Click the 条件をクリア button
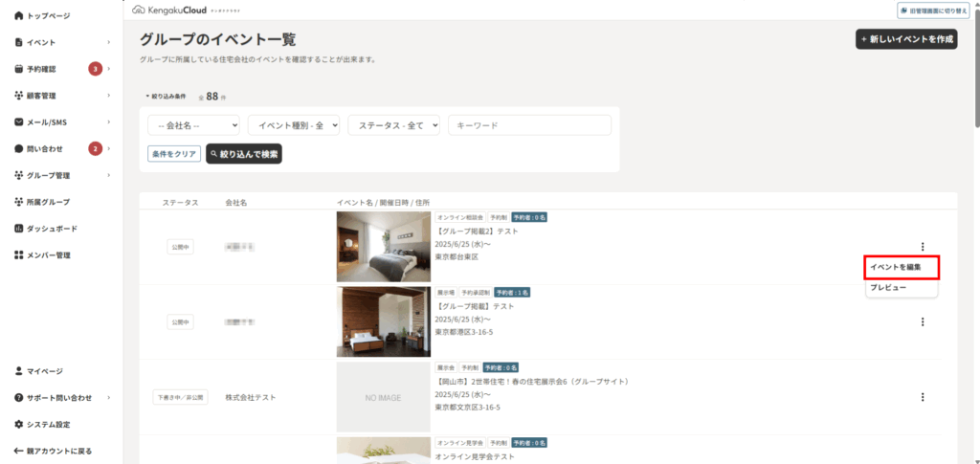 point(173,153)
